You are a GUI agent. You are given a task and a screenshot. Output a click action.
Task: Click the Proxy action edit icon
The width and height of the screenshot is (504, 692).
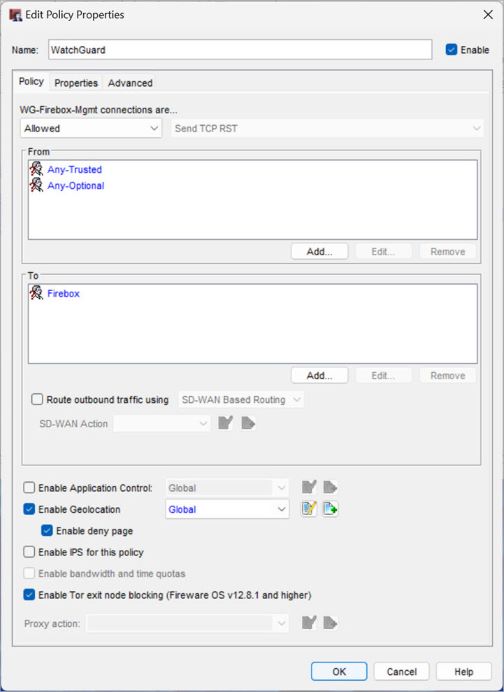coord(309,623)
